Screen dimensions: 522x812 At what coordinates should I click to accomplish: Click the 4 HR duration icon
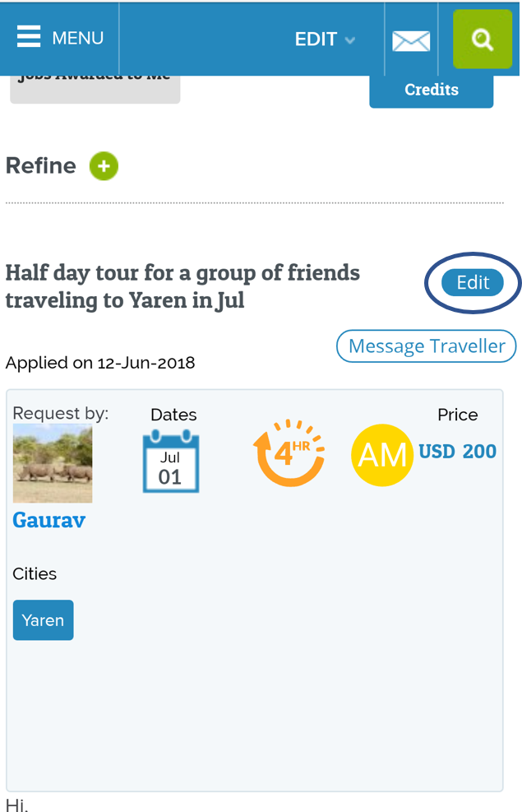coord(288,452)
